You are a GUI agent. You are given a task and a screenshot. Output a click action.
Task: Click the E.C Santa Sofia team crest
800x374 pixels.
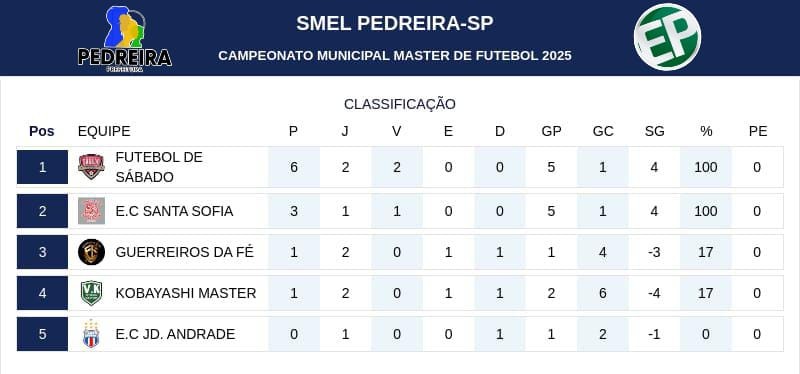91,211
